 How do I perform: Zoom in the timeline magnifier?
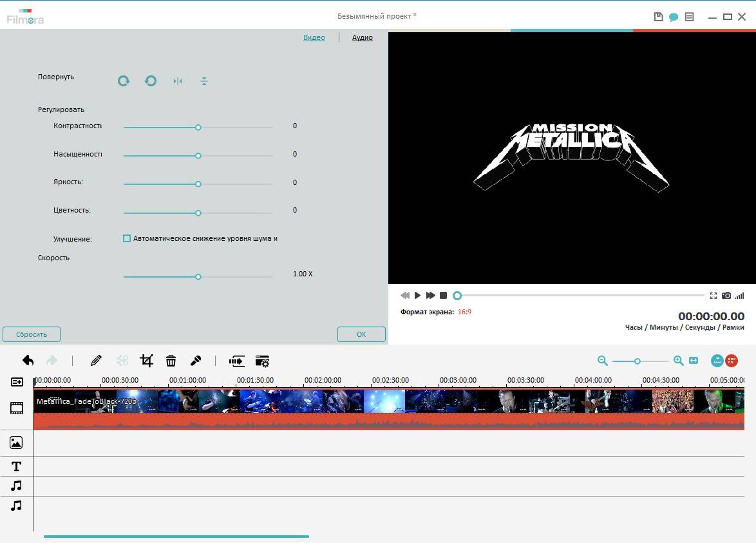[x=678, y=360]
